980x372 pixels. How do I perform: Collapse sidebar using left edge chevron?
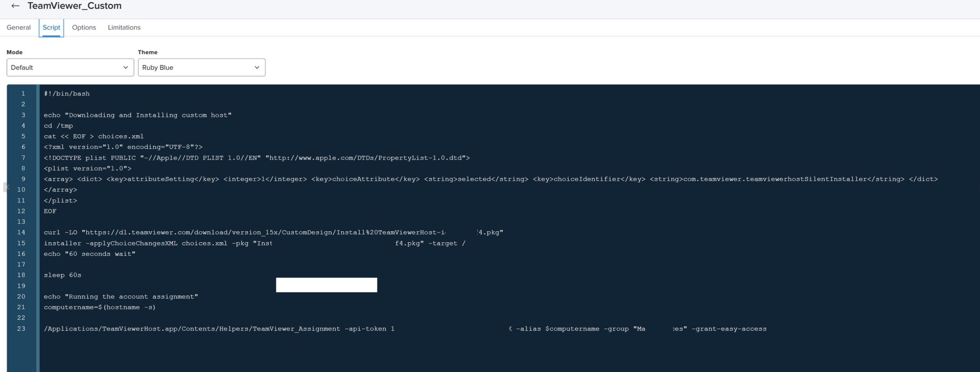pos(6,187)
